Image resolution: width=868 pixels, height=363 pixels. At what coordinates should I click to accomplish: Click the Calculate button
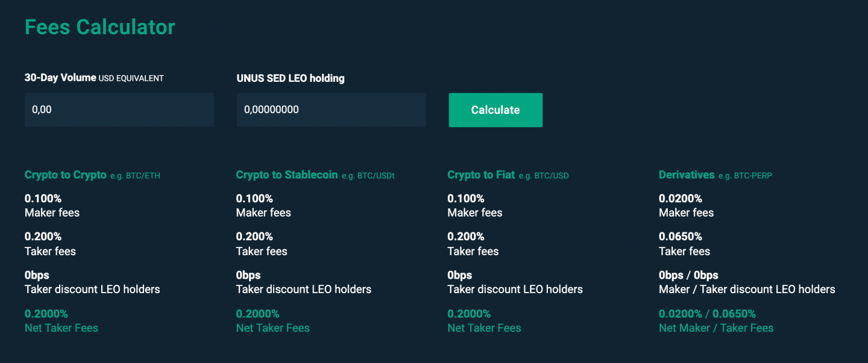(495, 110)
